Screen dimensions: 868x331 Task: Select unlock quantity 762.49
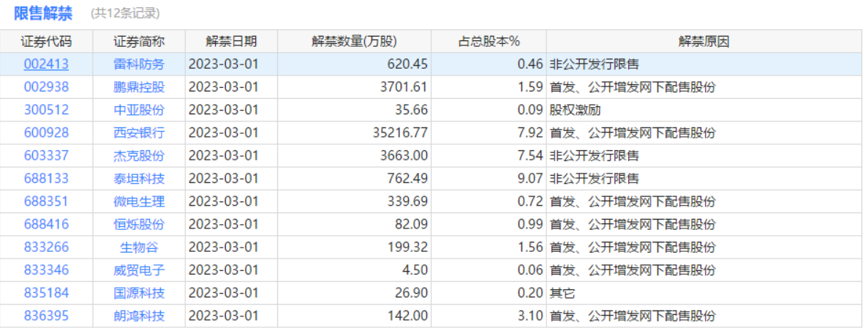point(407,179)
